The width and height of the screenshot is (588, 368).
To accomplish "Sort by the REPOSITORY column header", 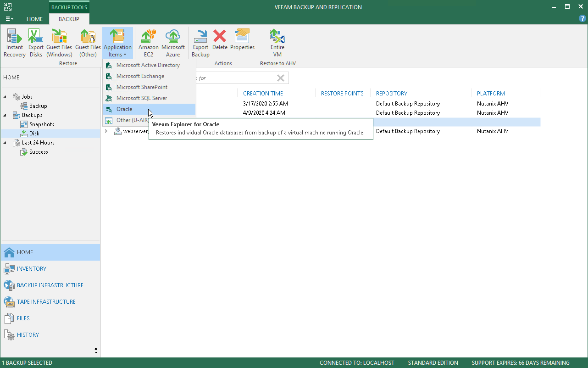I will click(392, 94).
